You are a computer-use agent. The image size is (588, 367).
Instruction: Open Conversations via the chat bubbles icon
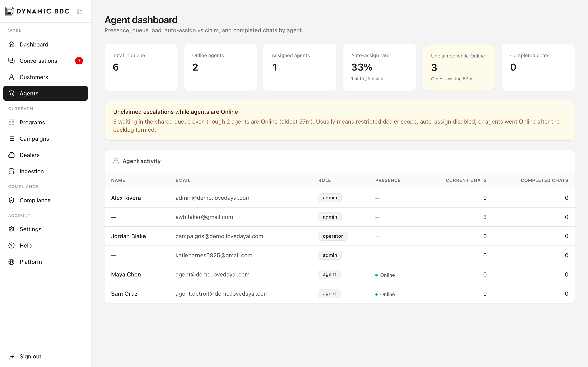(11, 61)
